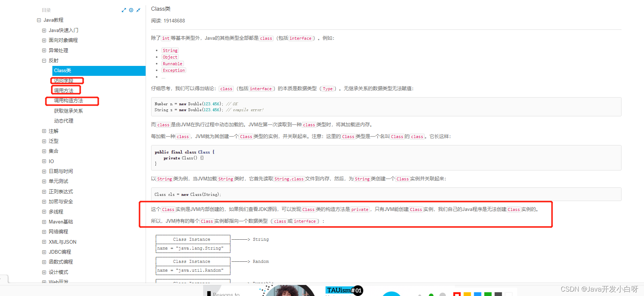Screen dimensions: 644x296
Task: Expand the 集合 tree node
Action: tap(44, 151)
